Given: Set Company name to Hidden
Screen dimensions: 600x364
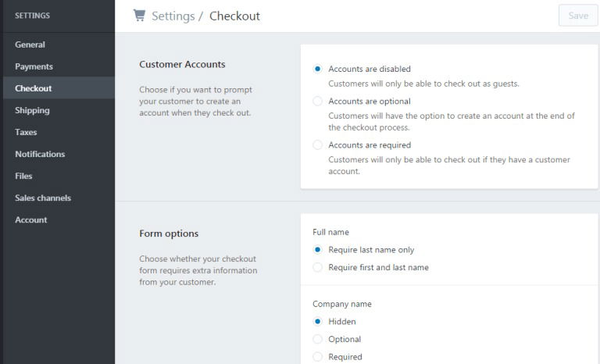Looking at the screenshot, I should pyautogui.click(x=317, y=322).
